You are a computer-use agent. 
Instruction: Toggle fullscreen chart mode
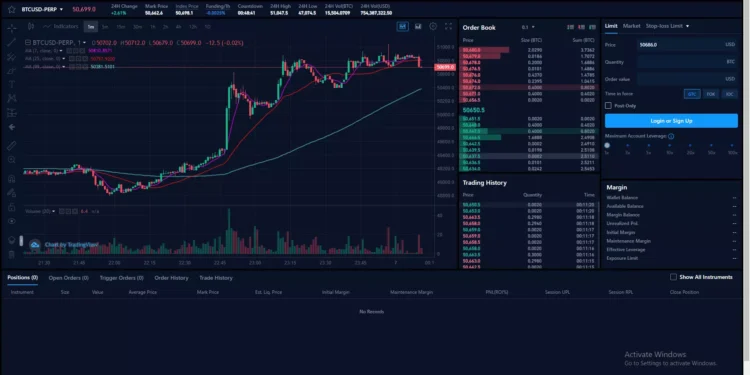[448, 27]
